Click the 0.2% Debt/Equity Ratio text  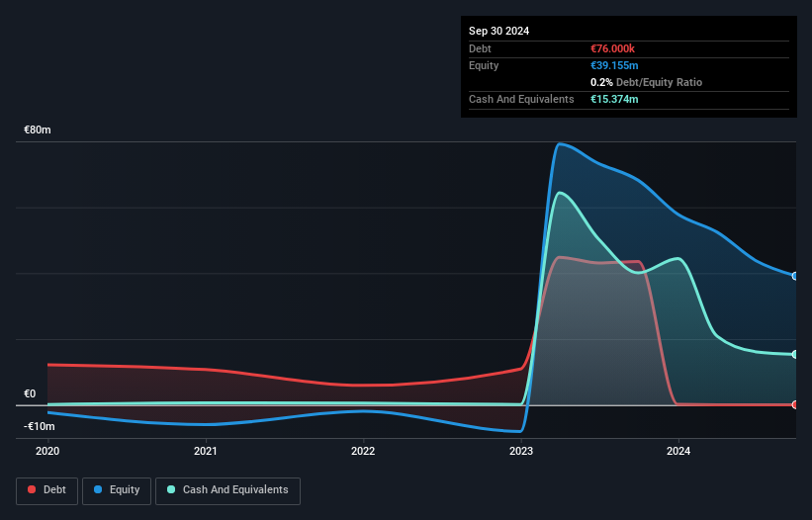[x=646, y=82]
